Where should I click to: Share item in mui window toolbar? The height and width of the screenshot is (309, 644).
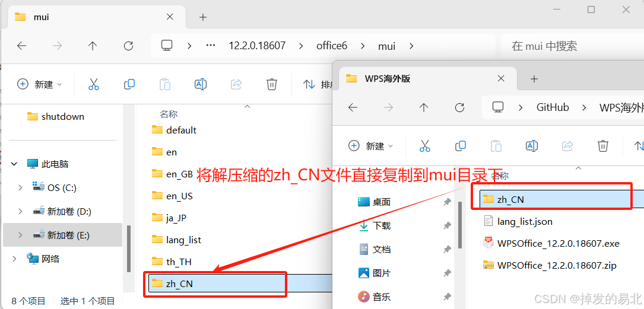click(236, 84)
